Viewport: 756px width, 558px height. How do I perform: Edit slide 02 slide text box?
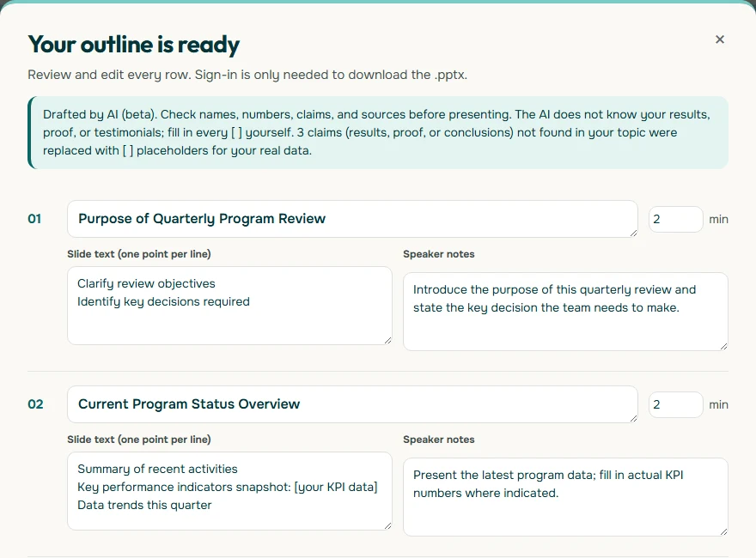click(229, 491)
